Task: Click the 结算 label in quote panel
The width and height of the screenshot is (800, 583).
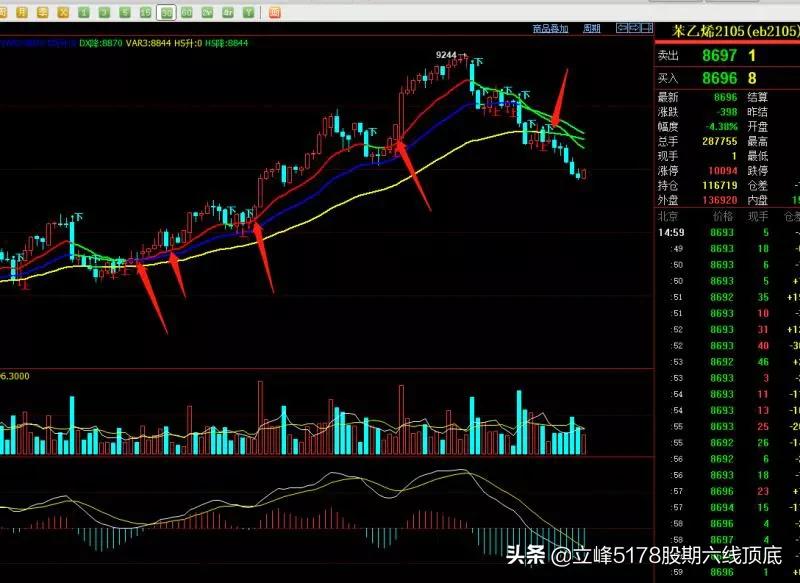Action: point(758,97)
